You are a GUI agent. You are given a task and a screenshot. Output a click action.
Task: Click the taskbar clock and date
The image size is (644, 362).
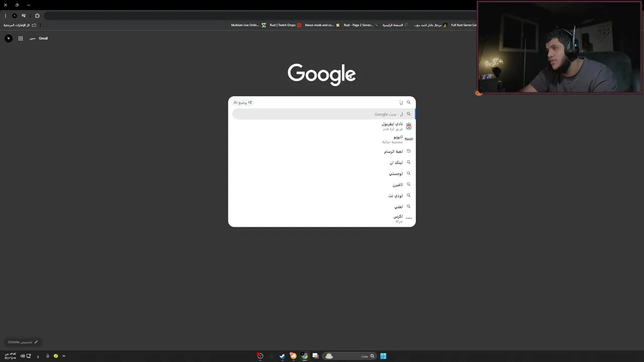10,356
